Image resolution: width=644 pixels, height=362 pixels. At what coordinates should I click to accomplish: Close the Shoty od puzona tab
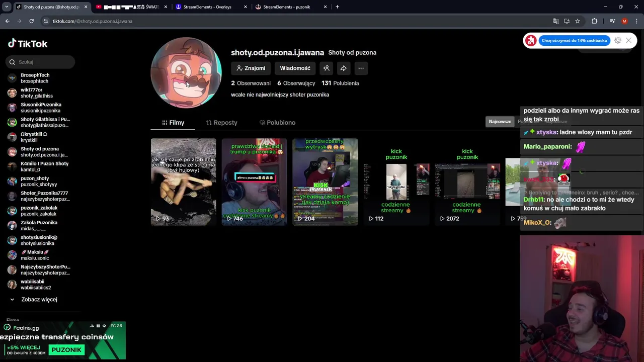pyautogui.click(x=86, y=7)
